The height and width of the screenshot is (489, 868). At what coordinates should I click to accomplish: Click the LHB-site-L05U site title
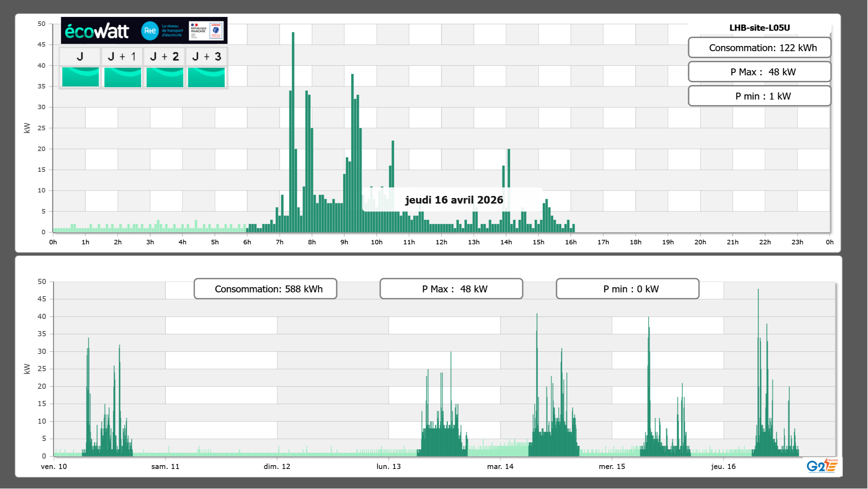(x=759, y=28)
